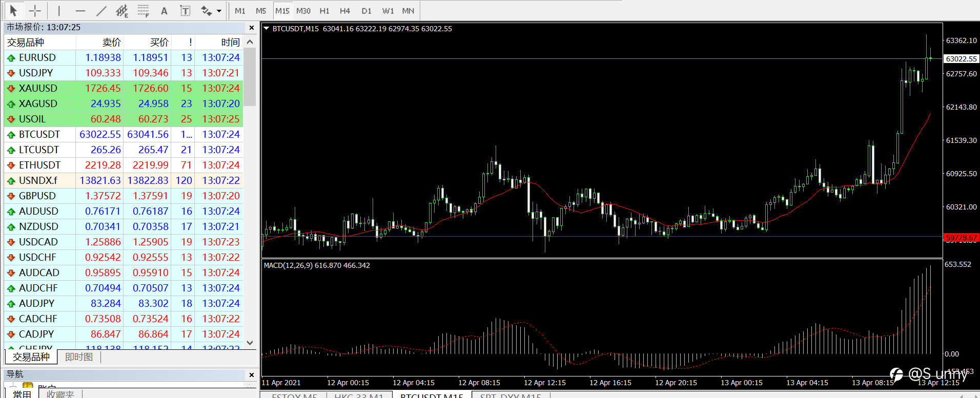Image resolution: width=980 pixels, height=398 pixels.
Task: Switch chart to W1 timeframe
Action: click(x=388, y=11)
